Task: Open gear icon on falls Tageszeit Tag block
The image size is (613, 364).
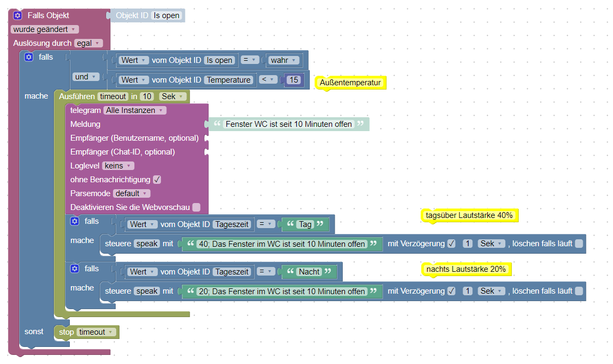Action: coord(75,221)
